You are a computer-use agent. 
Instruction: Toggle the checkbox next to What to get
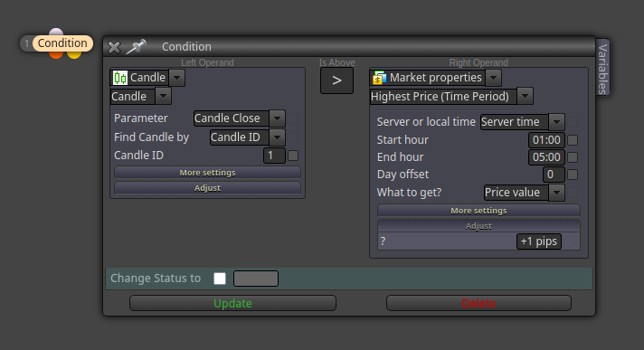573,193
